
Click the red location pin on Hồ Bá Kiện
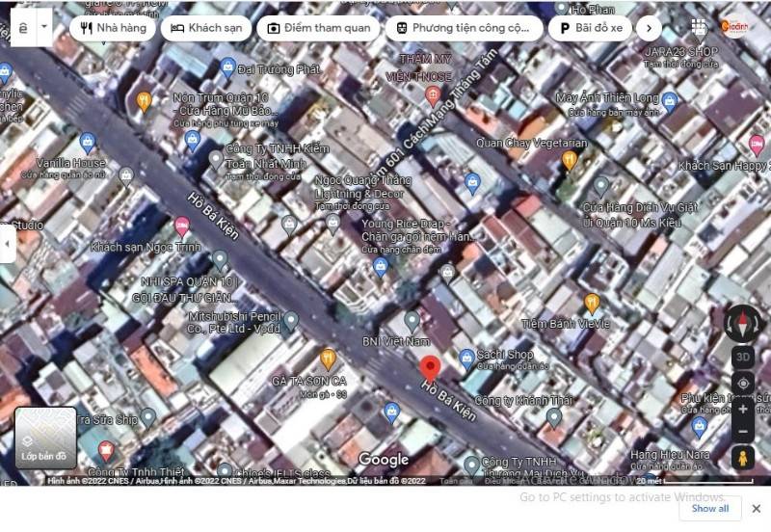coord(430,368)
